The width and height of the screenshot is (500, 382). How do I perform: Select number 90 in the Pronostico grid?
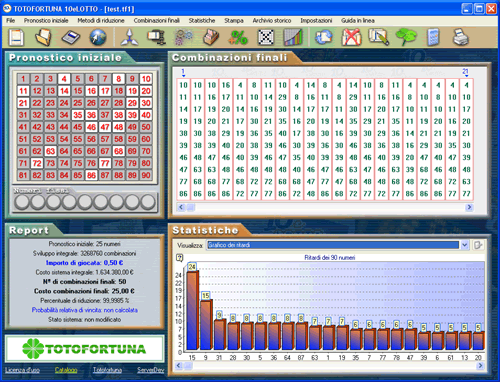point(146,175)
